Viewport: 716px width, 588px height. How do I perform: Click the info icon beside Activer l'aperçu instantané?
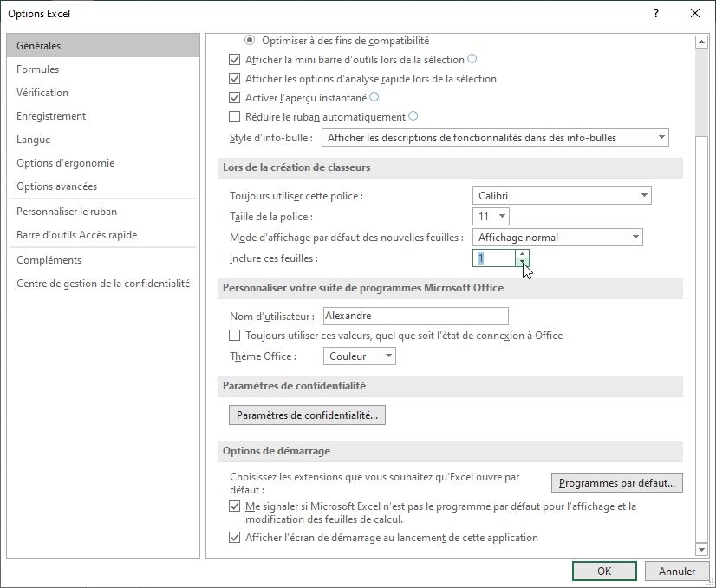pyautogui.click(x=374, y=97)
